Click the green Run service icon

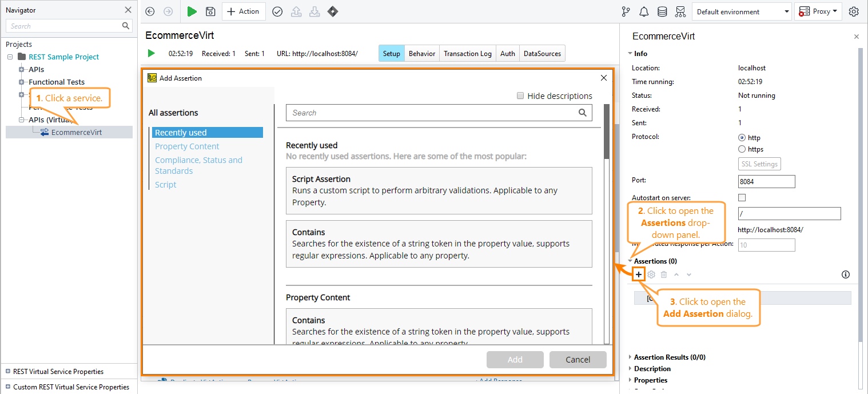point(192,11)
